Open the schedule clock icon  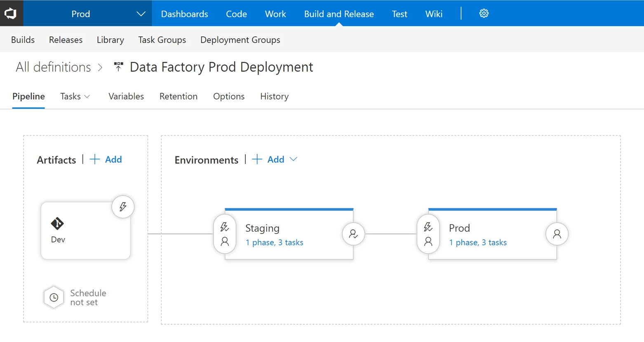(54, 297)
